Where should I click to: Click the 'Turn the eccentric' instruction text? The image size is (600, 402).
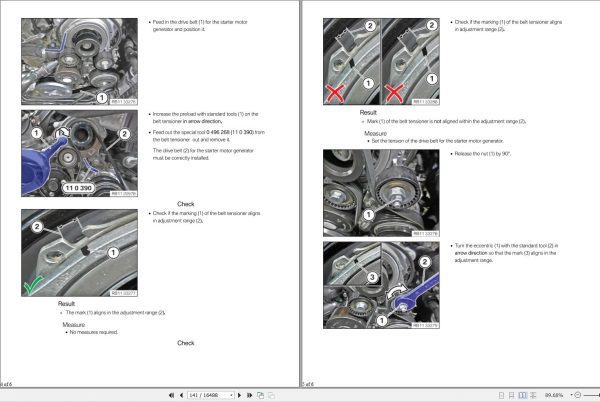[506, 253]
